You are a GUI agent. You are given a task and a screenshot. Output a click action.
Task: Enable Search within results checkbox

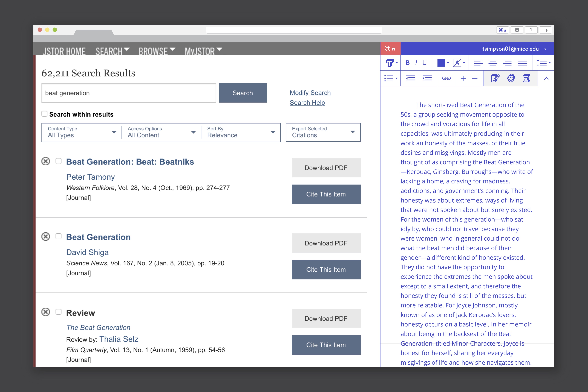(45, 114)
